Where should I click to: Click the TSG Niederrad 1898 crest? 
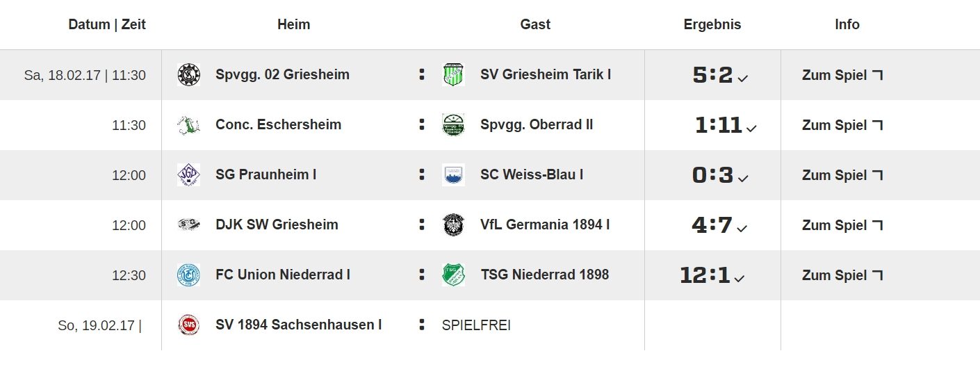(453, 275)
